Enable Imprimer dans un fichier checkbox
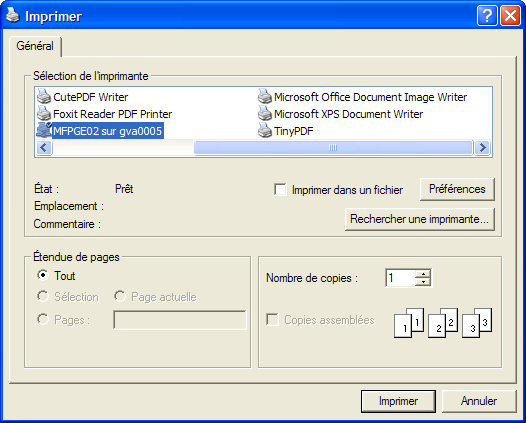Screen dimensions: 526x423 pyautogui.click(x=280, y=190)
